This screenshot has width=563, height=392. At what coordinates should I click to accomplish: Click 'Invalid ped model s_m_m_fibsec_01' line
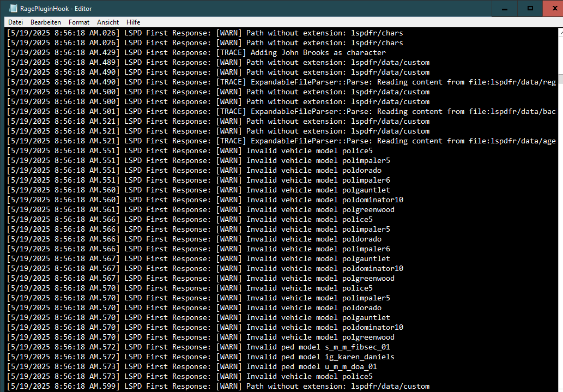198,347
